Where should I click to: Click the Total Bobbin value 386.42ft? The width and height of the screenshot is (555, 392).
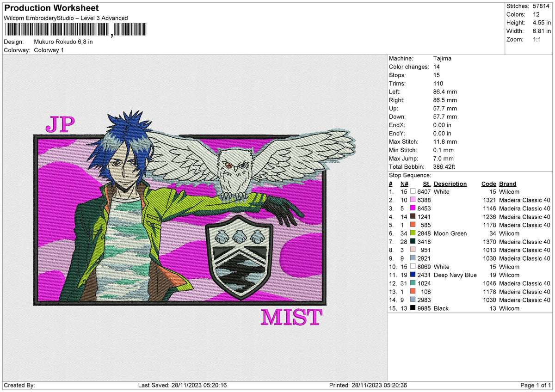point(445,167)
